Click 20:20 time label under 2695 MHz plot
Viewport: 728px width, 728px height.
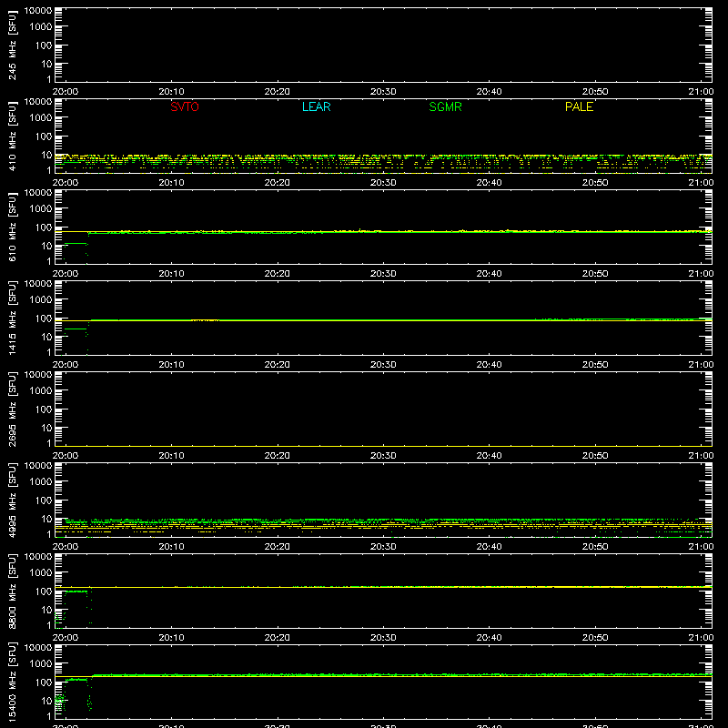[278, 456]
